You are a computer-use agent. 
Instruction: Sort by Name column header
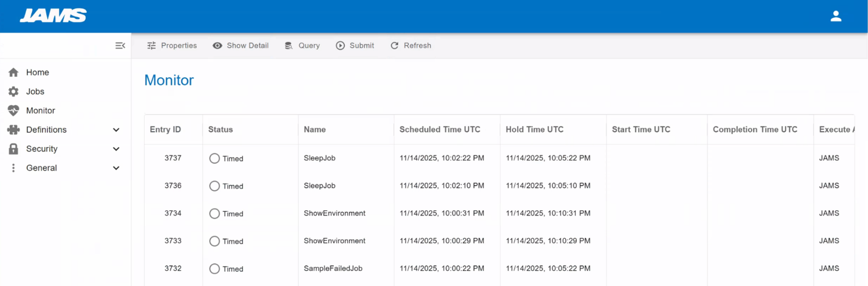tap(315, 129)
